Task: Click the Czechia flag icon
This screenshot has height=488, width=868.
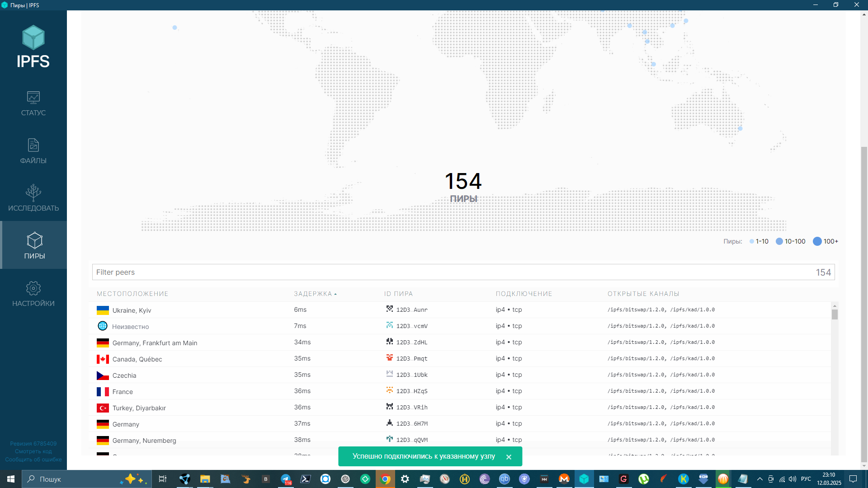Action: [x=103, y=375]
